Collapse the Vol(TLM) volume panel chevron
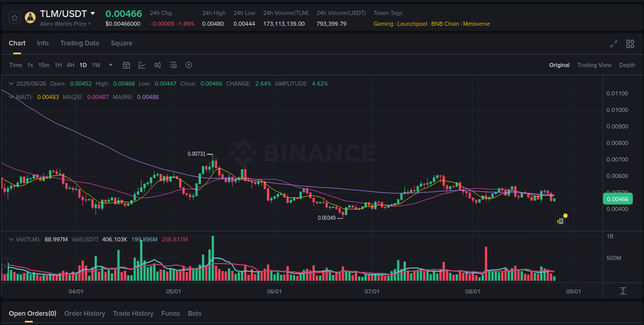Screen dimensions: 644x325 11,239
